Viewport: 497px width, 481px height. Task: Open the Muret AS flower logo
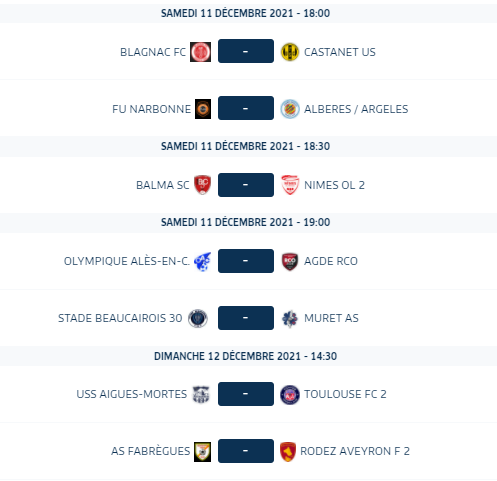coord(290,319)
